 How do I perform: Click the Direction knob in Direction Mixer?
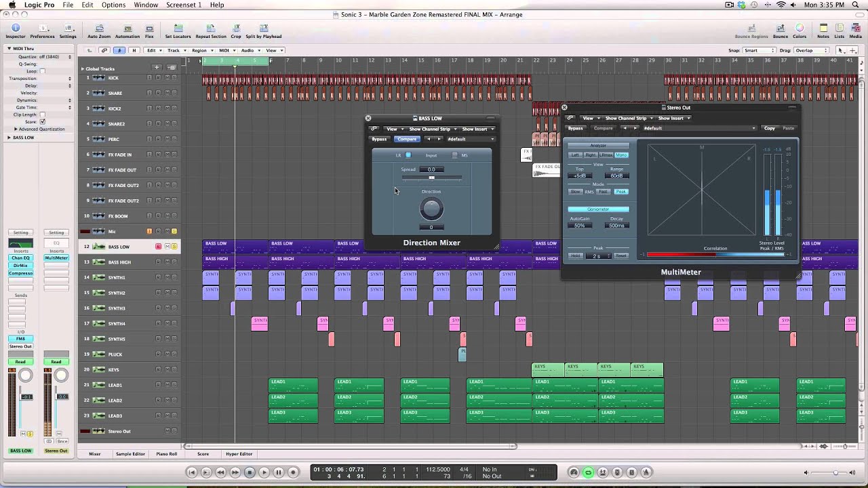431,209
